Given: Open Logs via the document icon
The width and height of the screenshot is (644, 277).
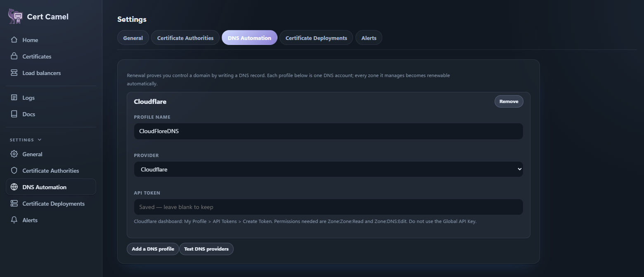Looking at the screenshot, I should click(14, 98).
